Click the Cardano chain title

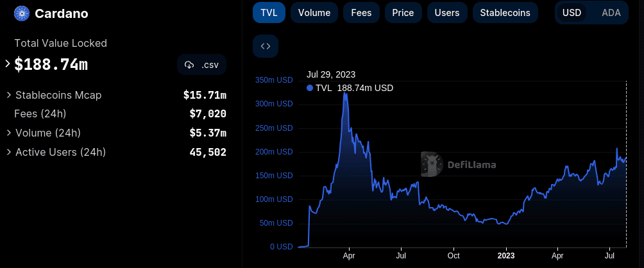pos(62,13)
